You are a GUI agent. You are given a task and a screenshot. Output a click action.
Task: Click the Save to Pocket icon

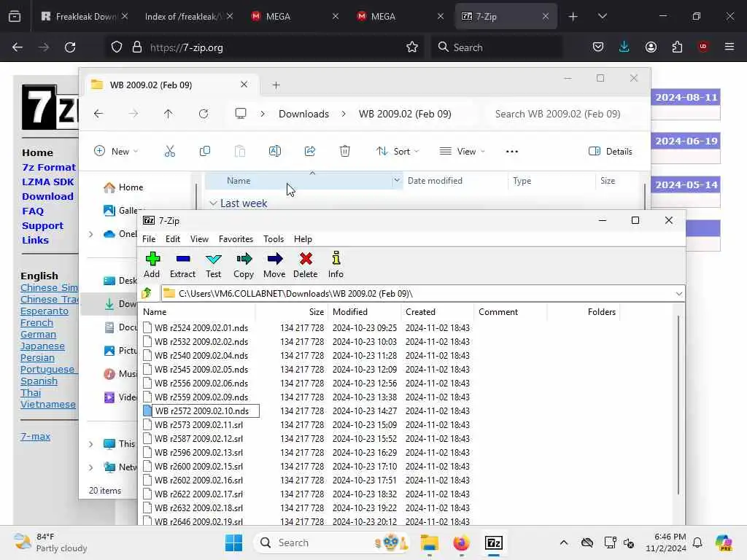point(598,47)
